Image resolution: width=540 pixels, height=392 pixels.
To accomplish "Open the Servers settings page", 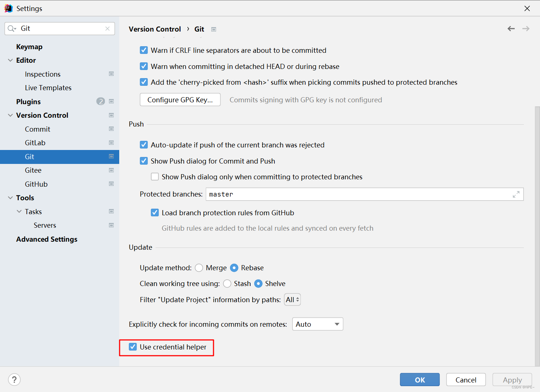I will 45,225.
